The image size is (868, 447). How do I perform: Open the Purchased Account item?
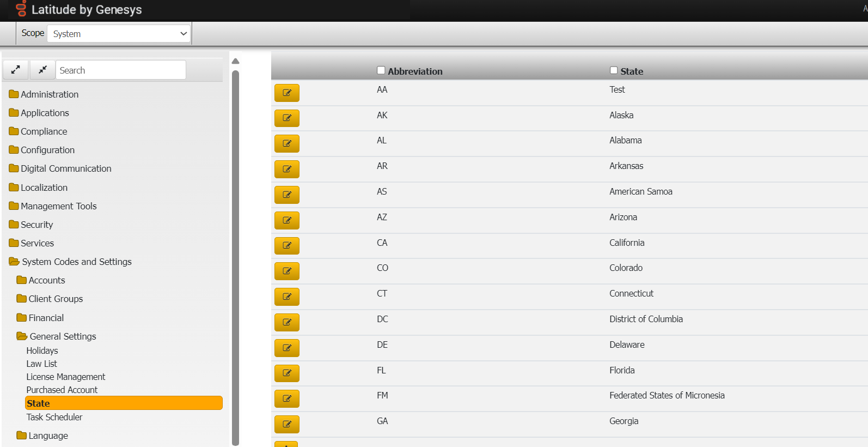pos(62,390)
